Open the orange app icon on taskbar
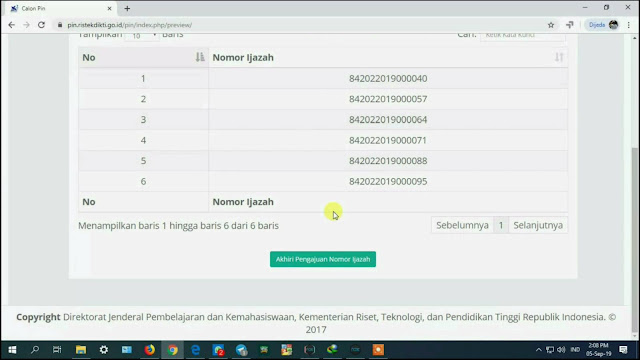The height and width of the screenshot is (360, 640). coord(378,350)
